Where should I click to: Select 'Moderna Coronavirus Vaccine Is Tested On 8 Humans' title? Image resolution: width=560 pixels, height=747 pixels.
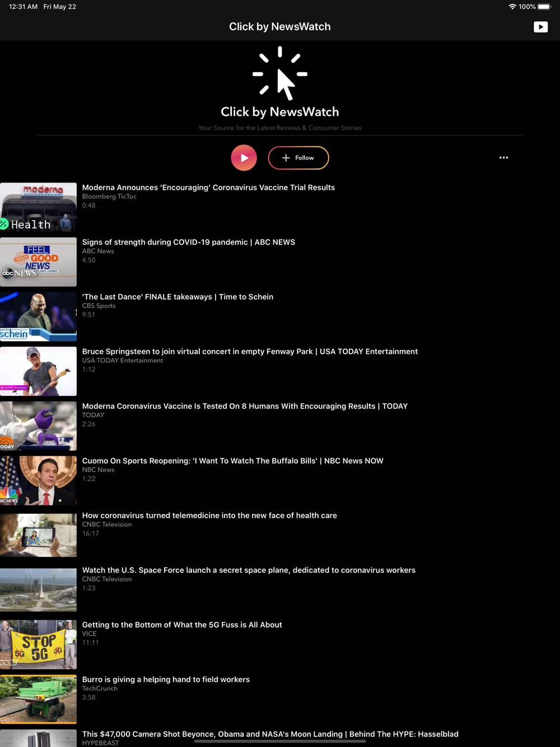pos(245,406)
